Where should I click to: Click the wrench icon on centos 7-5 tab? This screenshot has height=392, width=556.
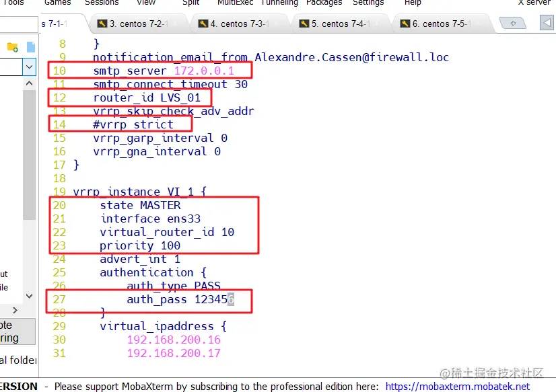tap(405, 24)
